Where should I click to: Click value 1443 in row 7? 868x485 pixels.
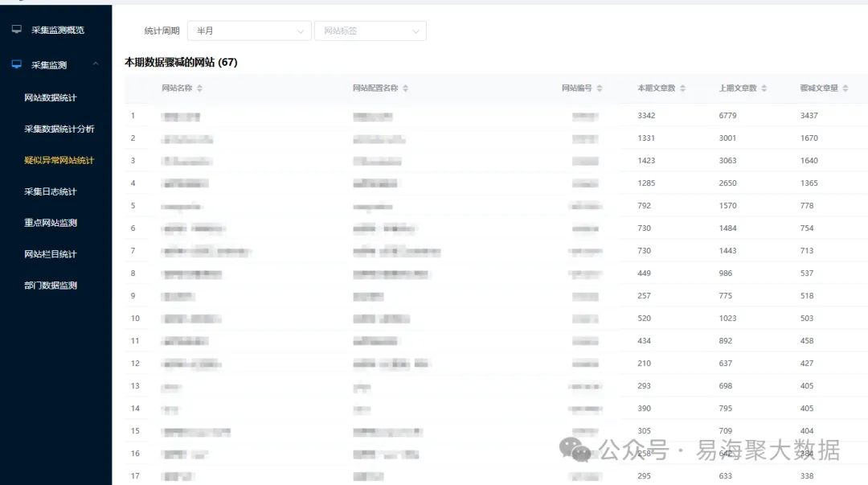tap(727, 250)
